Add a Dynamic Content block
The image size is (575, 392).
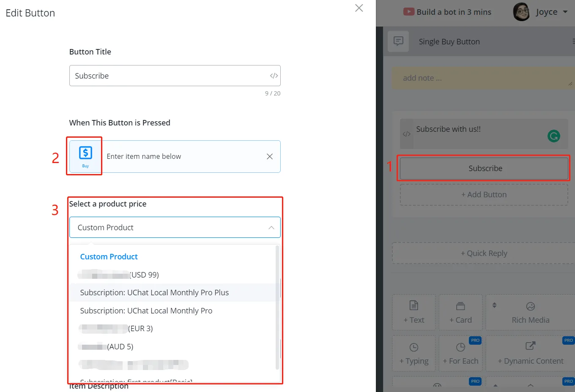tap(531, 354)
